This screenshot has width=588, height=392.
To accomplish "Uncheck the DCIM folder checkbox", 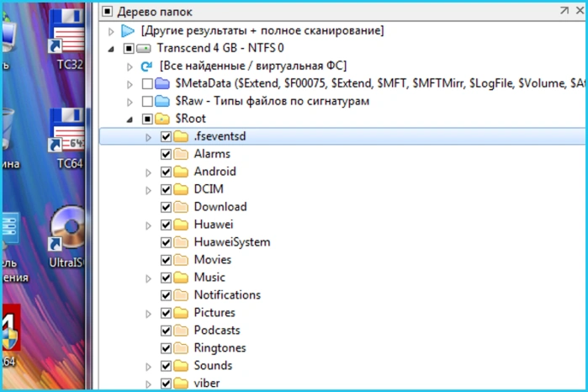I will pyautogui.click(x=166, y=189).
